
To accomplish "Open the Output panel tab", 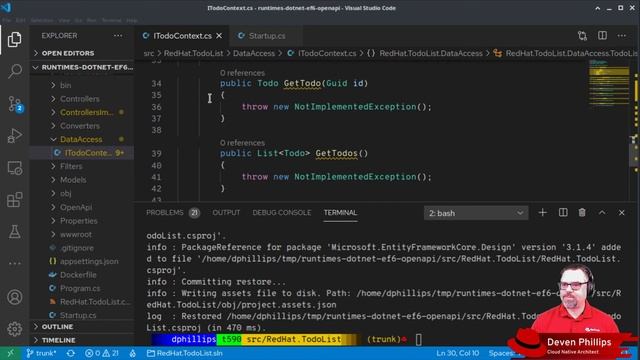I will click(226, 213).
